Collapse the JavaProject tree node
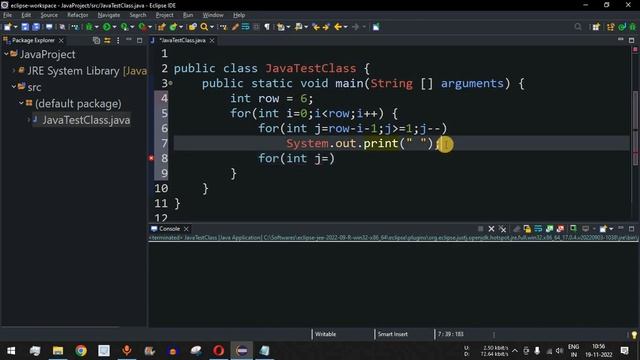 (x=6, y=54)
